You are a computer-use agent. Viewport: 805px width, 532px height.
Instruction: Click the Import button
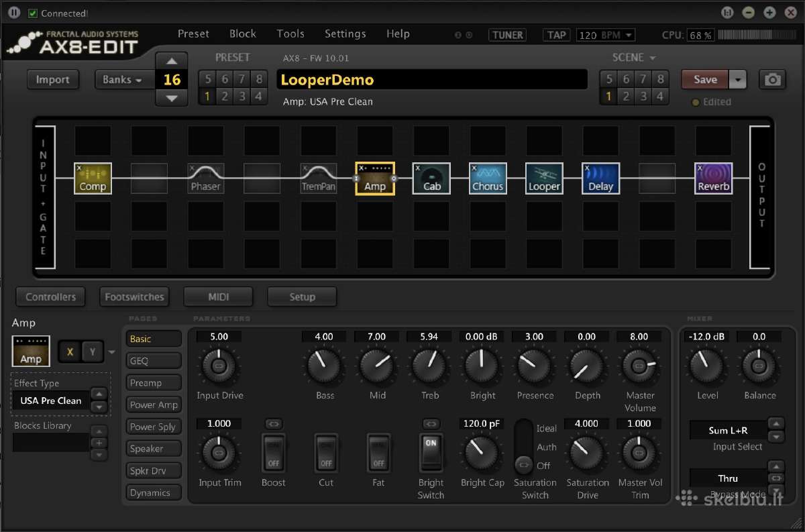(x=52, y=80)
